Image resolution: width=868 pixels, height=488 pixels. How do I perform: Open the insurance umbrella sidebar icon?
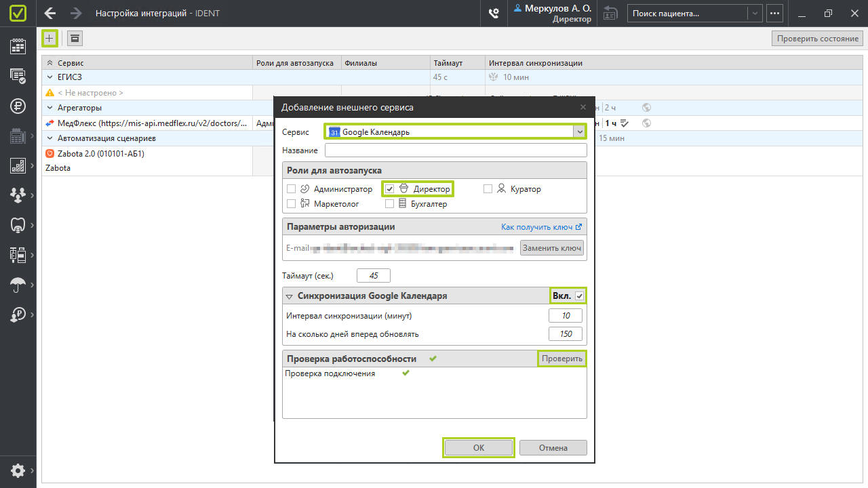pos(18,285)
